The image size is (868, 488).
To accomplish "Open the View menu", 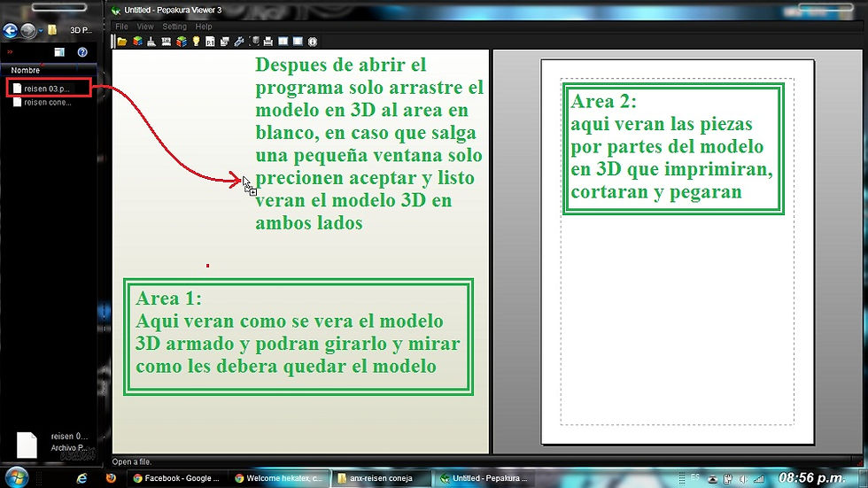I will (145, 27).
